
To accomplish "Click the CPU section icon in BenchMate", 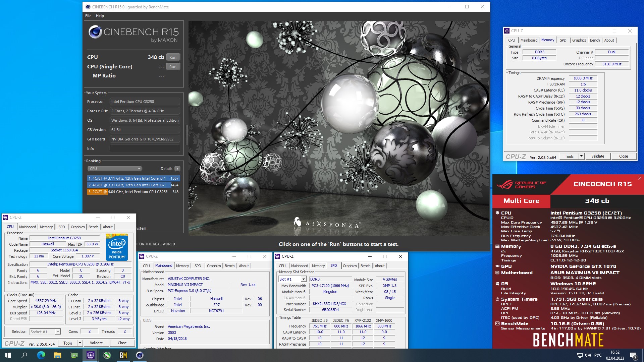I will pos(497,213).
